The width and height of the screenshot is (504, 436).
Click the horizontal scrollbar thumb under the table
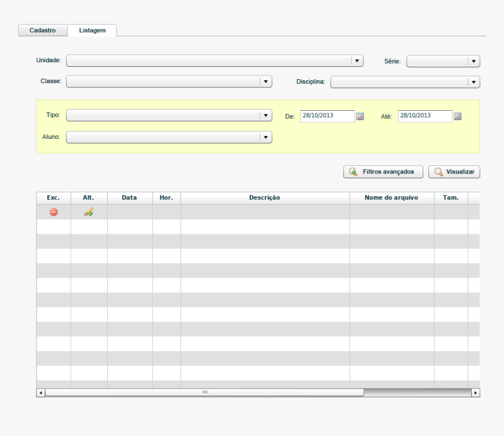tap(205, 392)
